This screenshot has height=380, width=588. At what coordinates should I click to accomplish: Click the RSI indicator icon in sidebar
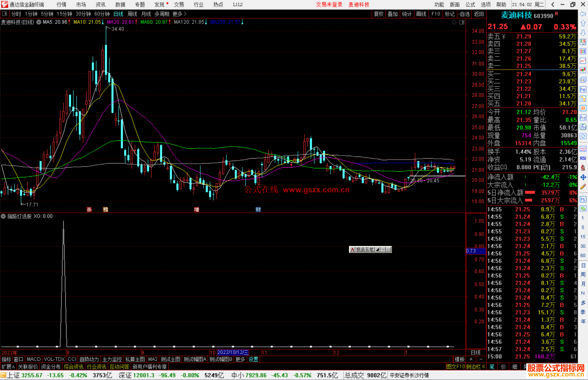(583, 158)
